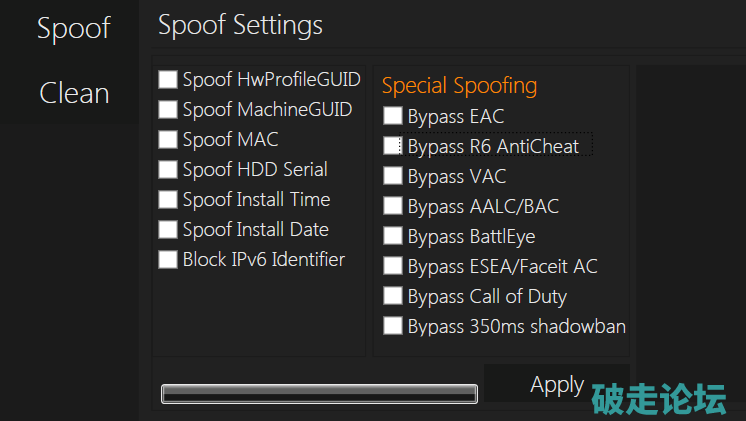Toggle the Spoof MachineGUID option
The width and height of the screenshot is (746, 421).
click(168, 110)
